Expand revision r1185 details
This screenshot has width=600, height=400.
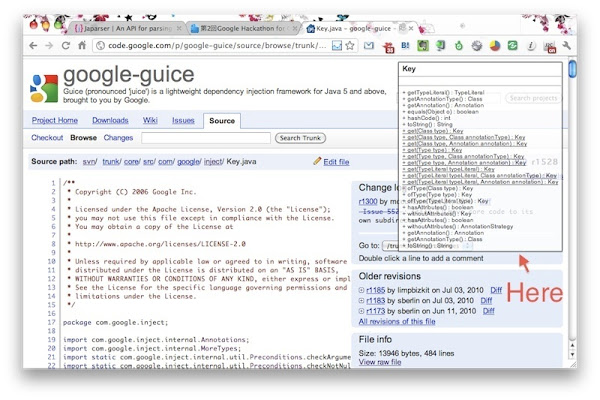tap(362, 290)
